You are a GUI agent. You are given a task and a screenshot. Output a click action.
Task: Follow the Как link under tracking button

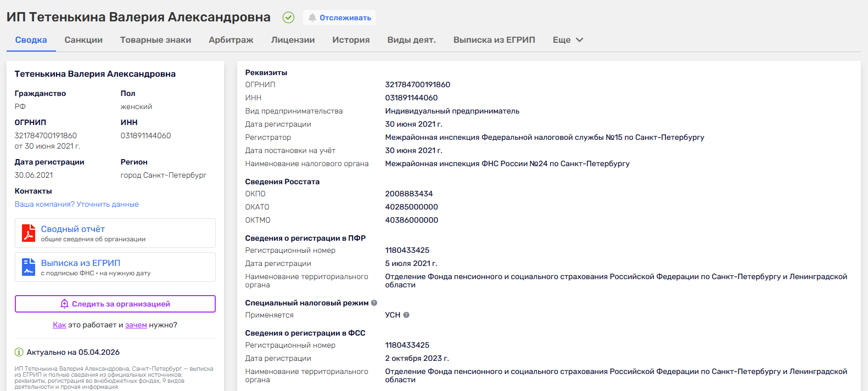(x=59, y=325)
